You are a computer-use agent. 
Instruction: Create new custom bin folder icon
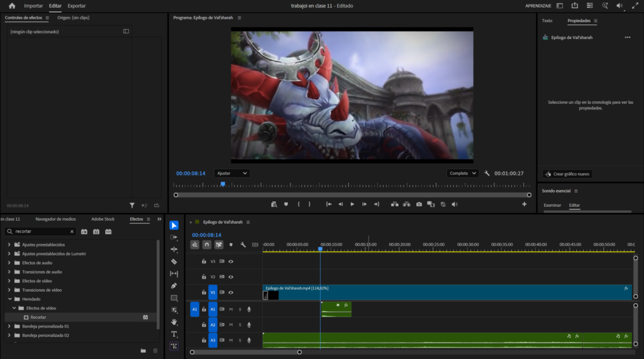click(143, 351)
